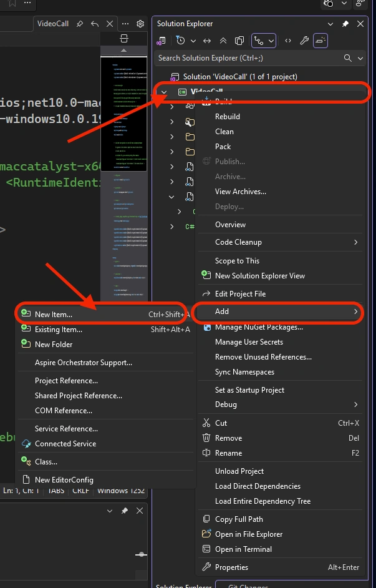Click the CRLF line ending status entry
This screenshot has width=376, height=588.
pos(80,491)
